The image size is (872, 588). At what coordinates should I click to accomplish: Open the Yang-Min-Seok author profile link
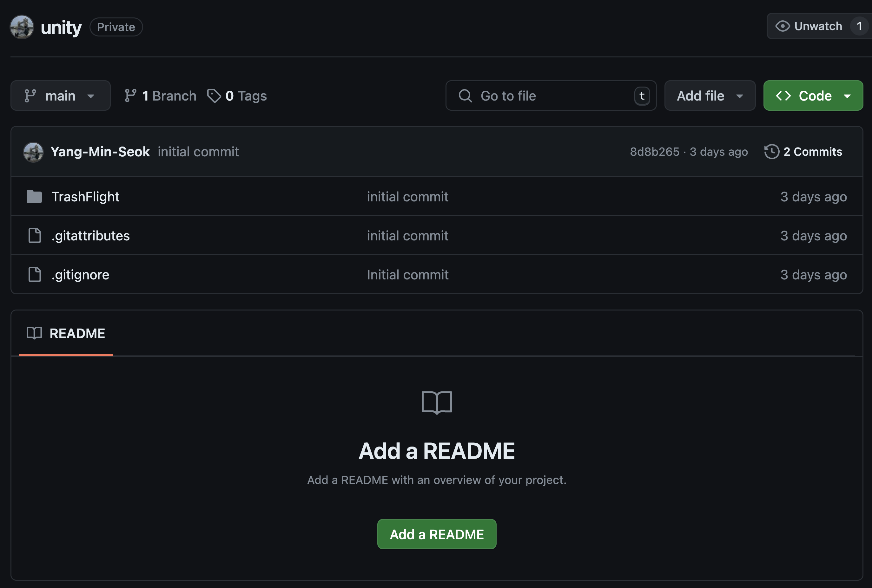[x=100, y=152]
